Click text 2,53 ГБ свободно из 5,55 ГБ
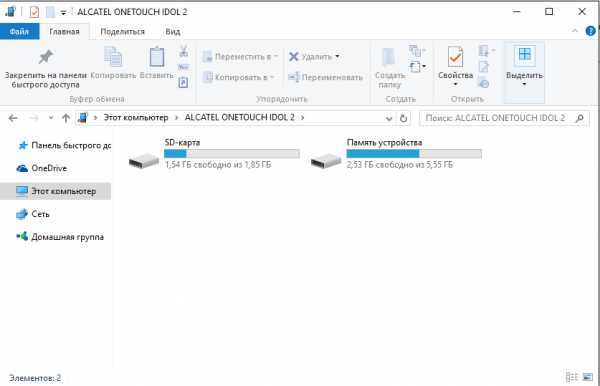 [x=399, y=165]
